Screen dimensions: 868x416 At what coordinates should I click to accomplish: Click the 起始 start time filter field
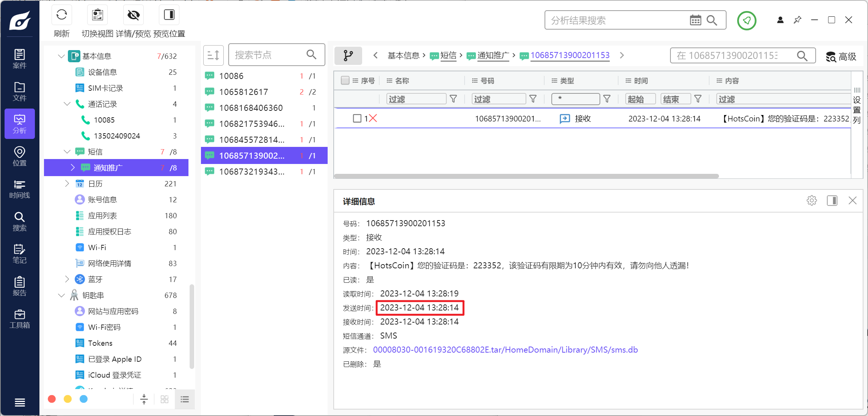tap(640, 99)
